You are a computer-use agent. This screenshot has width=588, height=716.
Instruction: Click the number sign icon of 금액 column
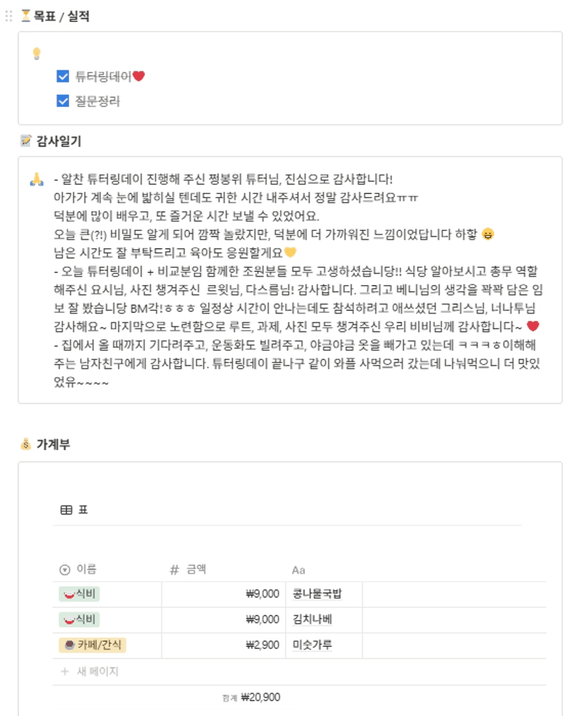coord(174,570)
